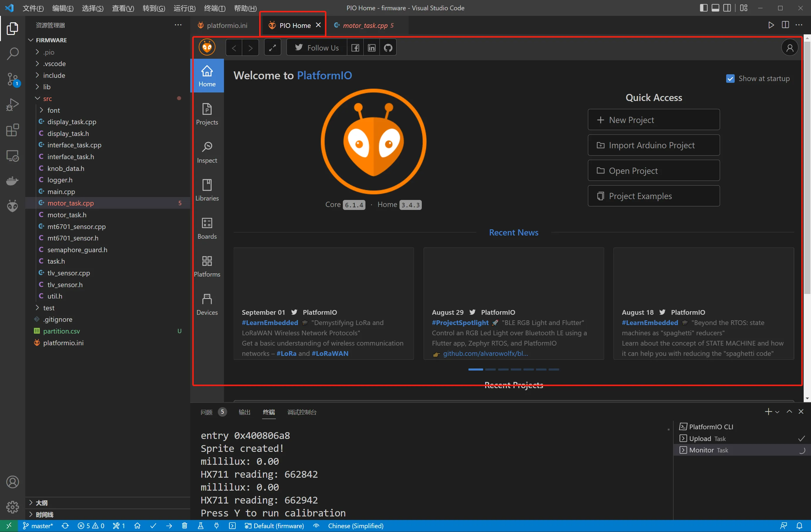
Task: Click PlatformIO Upload arrow in status bar
Action: click(x=169, y=526)
